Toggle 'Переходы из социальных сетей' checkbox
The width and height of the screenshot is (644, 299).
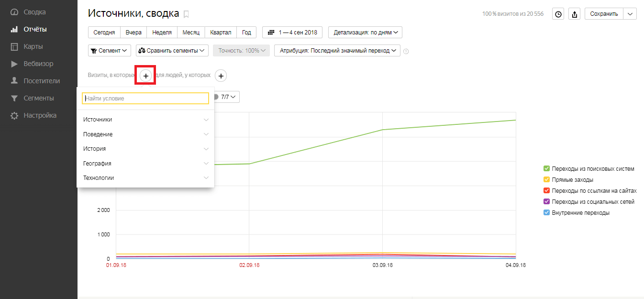(546, 201)
